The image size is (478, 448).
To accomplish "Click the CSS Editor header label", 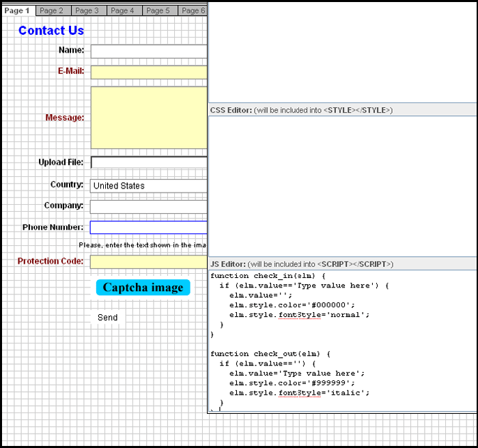I will 301,110.
